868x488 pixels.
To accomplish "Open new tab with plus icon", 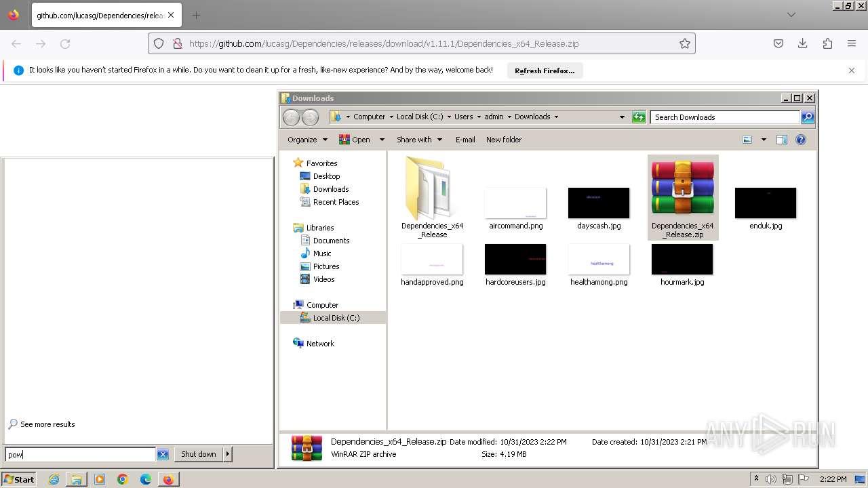I will [196, 15].
